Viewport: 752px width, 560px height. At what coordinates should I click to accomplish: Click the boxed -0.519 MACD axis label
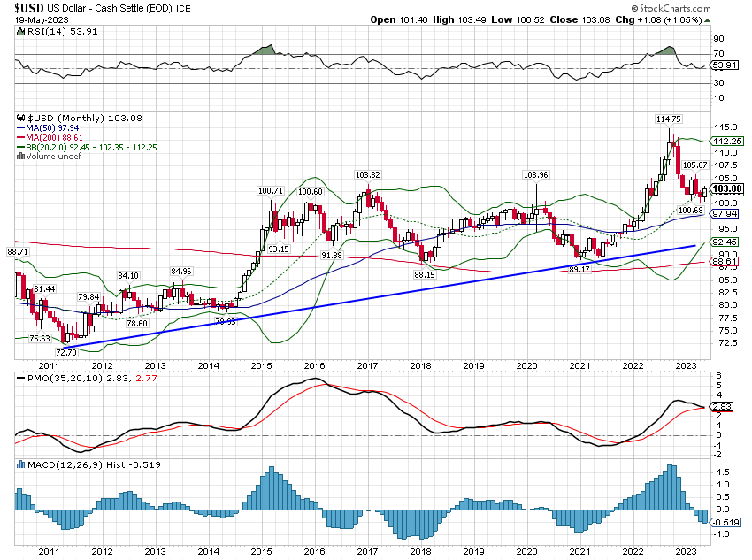pos(726,523)
